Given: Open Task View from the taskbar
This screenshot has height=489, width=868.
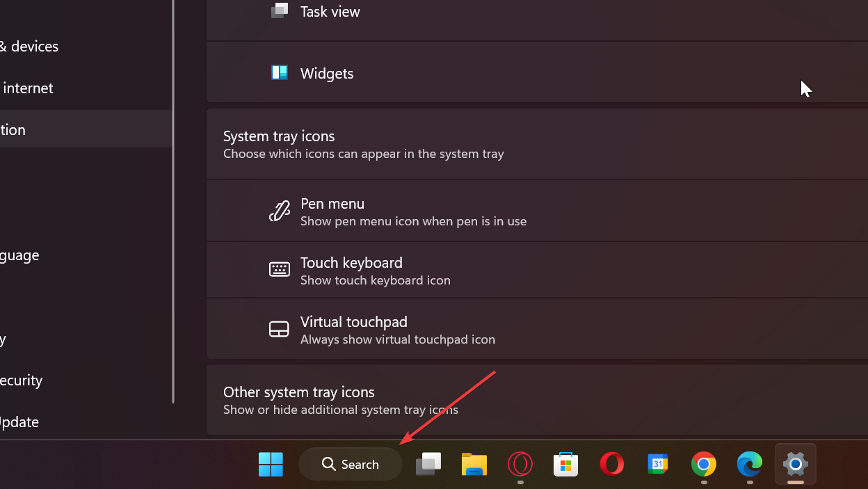Looking at the screenshot, I should tap(428, 464).
